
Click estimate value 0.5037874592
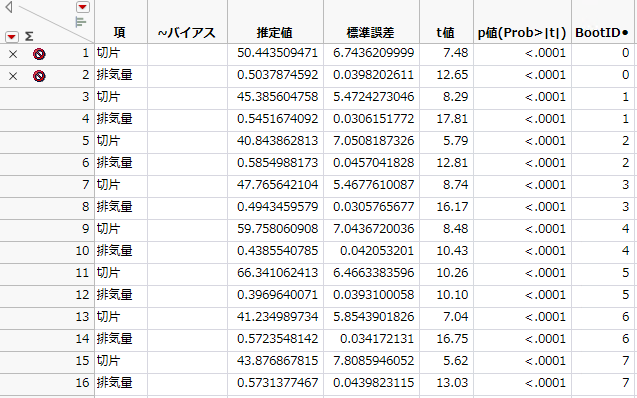click(277, 75)
